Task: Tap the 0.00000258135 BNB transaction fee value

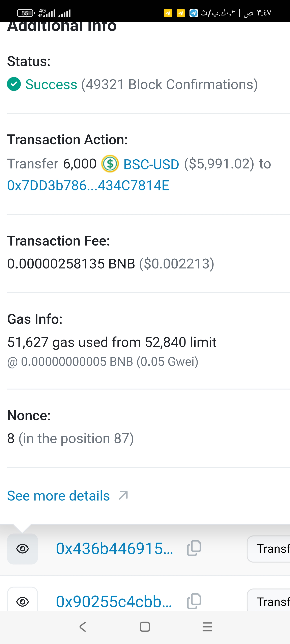Action: click(71, 263)
